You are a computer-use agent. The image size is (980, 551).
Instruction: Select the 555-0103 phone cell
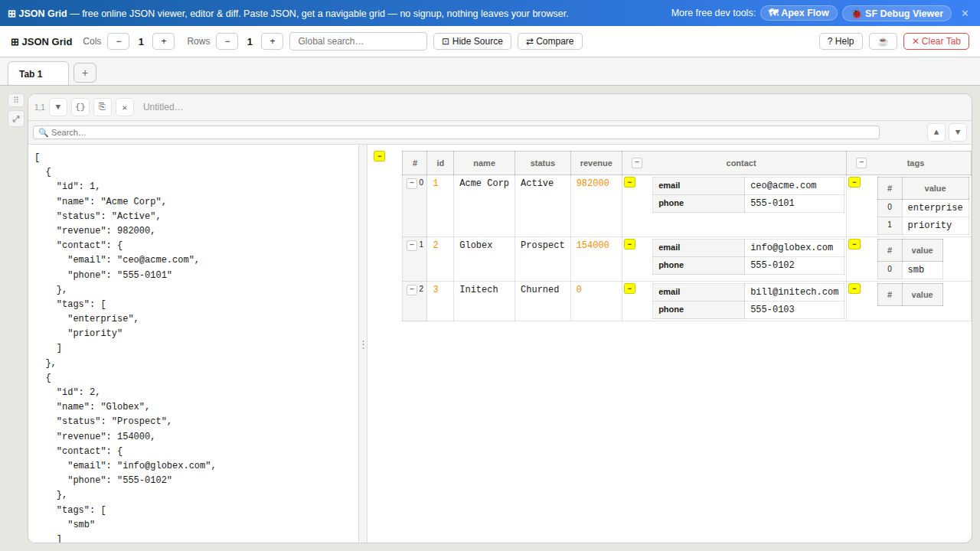[794, 309]
